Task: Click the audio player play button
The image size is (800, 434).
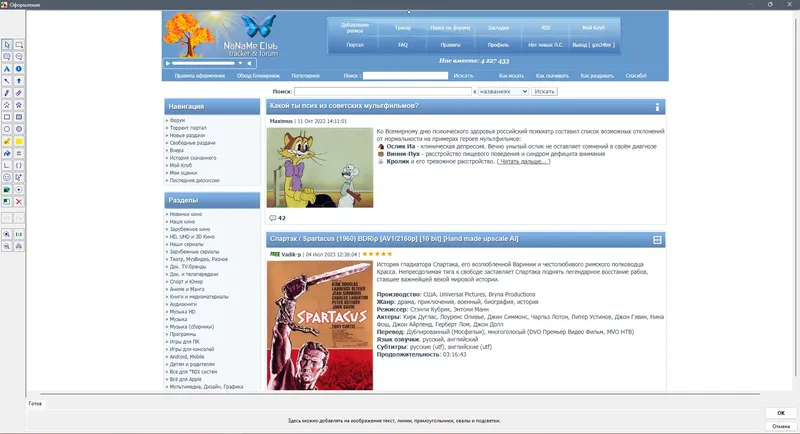Action: pos(168,63)
